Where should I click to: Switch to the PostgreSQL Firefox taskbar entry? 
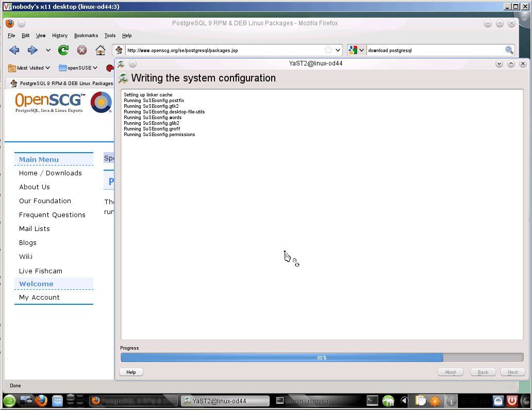pyautogui.click(x=134, y=401)
